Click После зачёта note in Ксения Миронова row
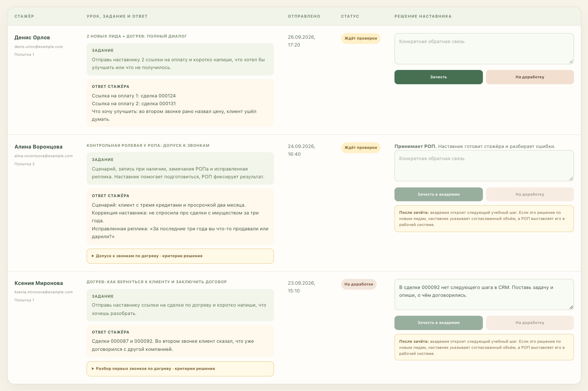 (484, 347)
